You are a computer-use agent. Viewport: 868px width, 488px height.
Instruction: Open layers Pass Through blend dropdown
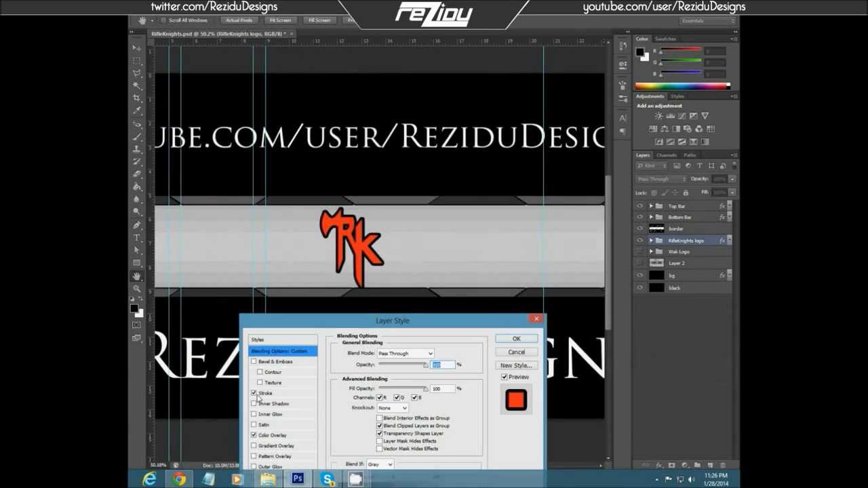pos(662,179)
